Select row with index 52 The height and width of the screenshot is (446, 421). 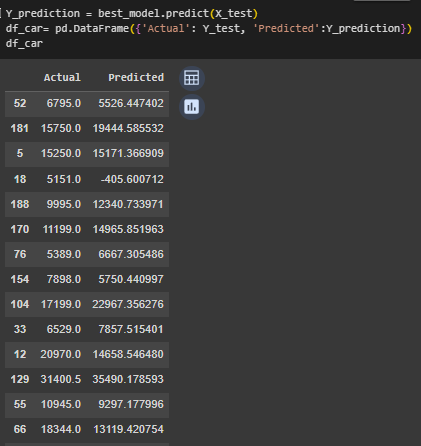(87, 103)
